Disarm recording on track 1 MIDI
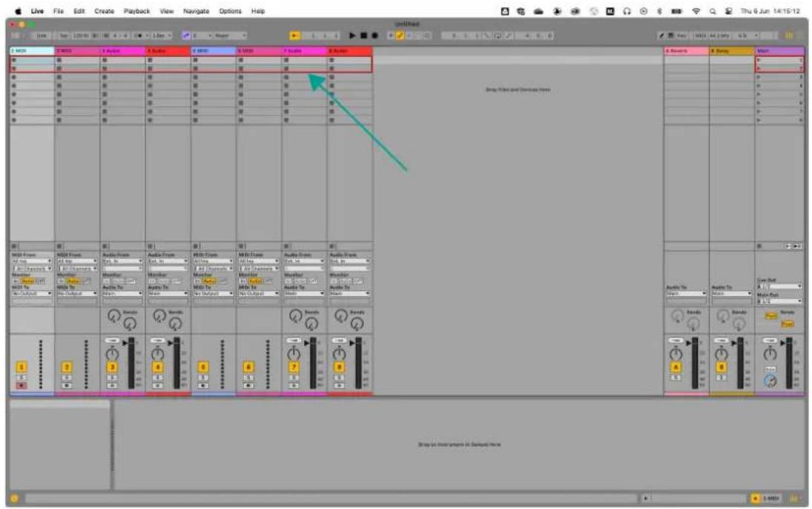 22,386
